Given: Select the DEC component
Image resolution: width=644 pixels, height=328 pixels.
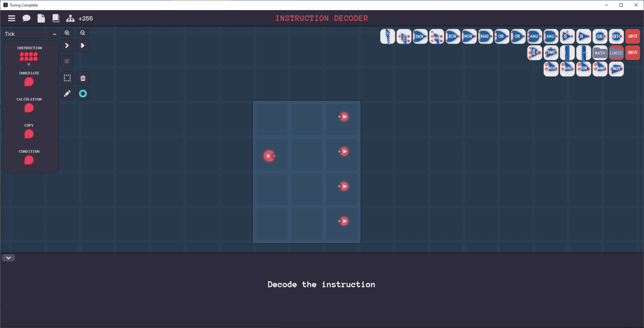Looking at the screenshot, I should (x=404, y=36).
